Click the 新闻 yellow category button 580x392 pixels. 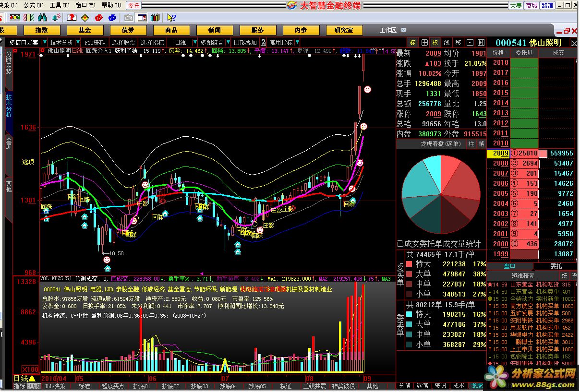click(x=214, y=30)
